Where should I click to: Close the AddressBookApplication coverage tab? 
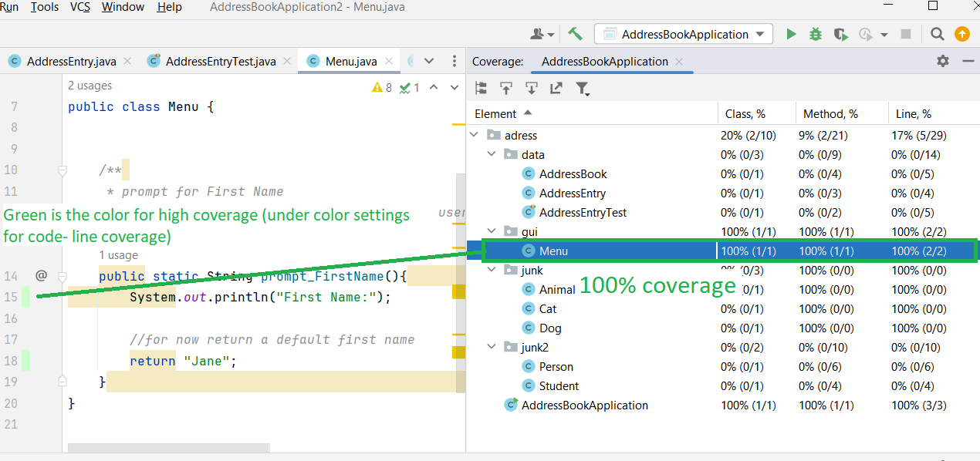pyautogui.click(x=679, y=62)
